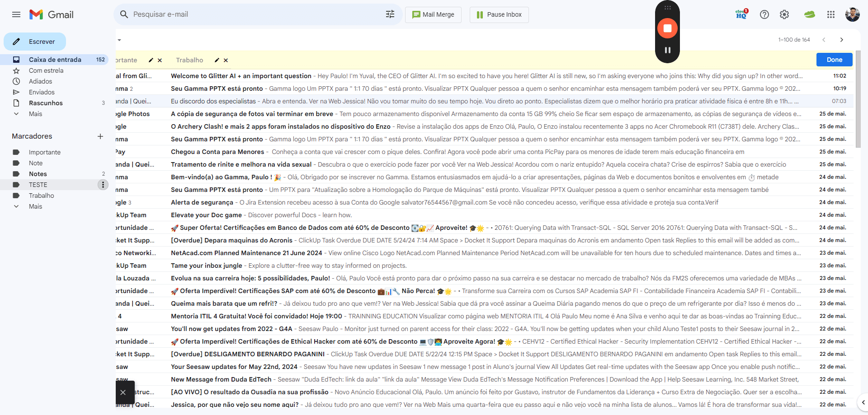Remove the Trabalho tab
The image size is (868, 415).
226,60
